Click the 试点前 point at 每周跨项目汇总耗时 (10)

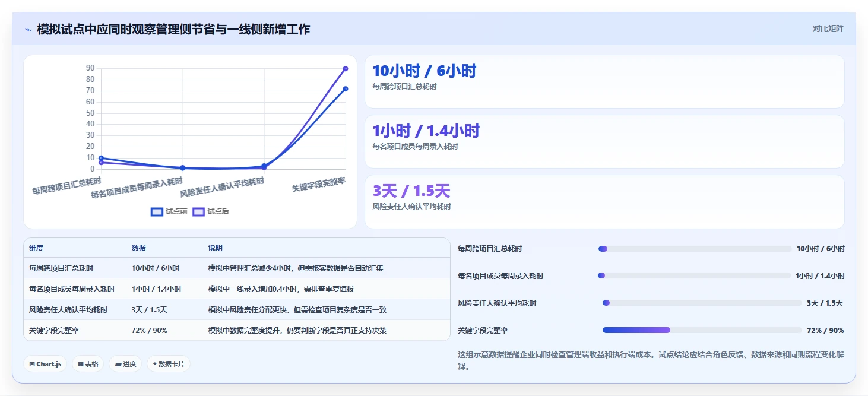point(102,158)
